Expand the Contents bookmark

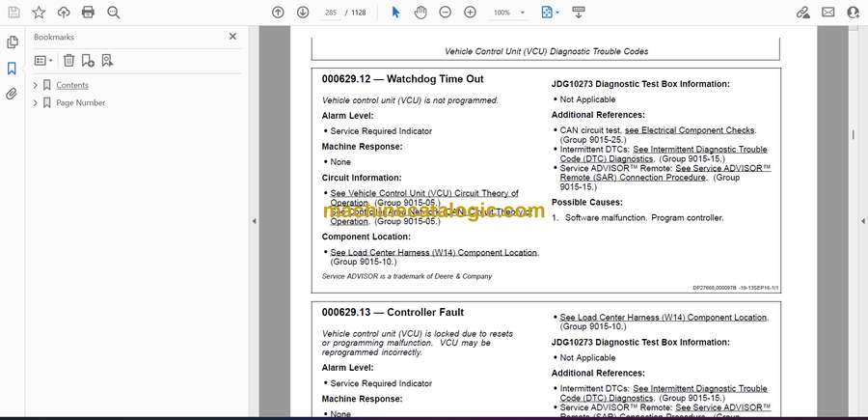(36, 85)
